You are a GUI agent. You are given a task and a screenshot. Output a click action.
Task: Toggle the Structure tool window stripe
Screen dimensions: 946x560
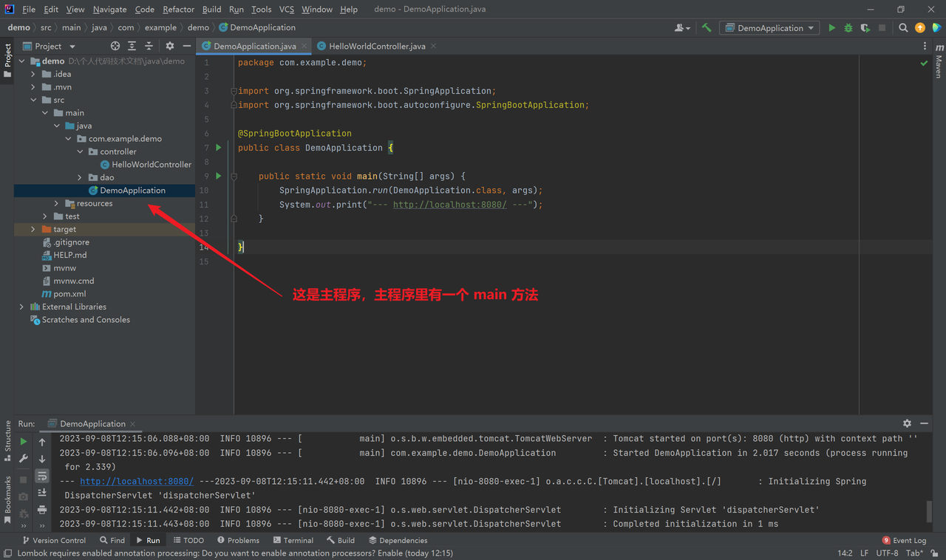point(8,442)
